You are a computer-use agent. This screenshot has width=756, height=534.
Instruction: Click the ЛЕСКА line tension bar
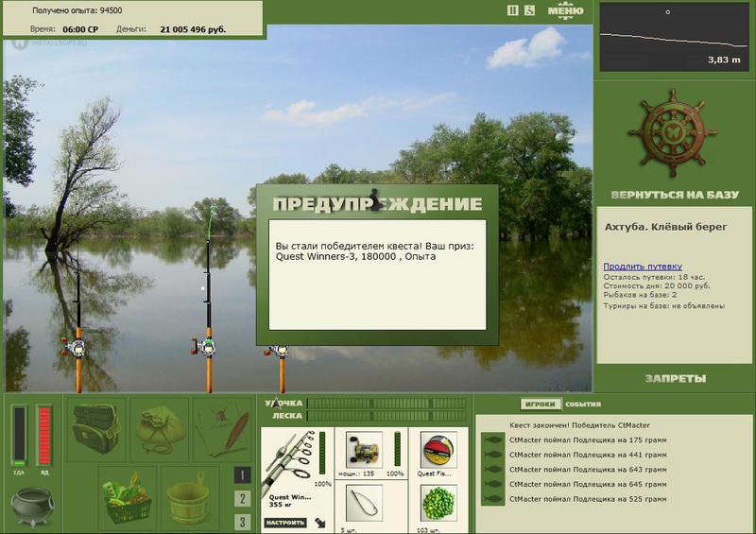click(387, 416)
